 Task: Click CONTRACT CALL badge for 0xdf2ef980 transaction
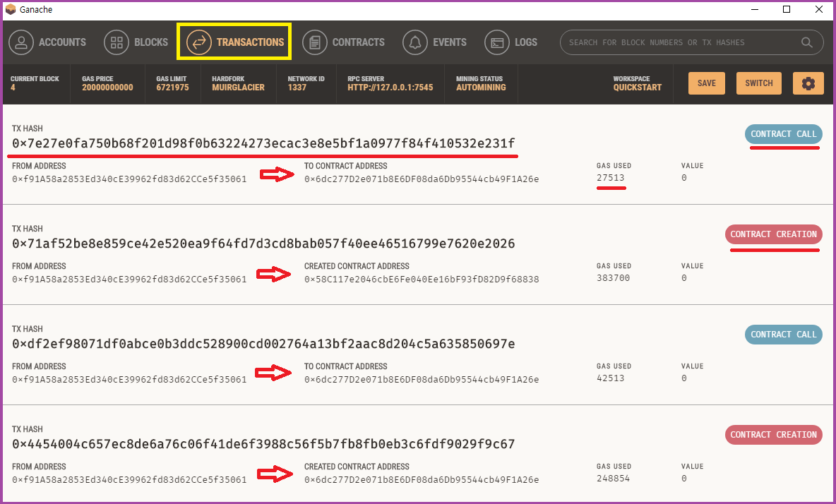tap(783, 335)
